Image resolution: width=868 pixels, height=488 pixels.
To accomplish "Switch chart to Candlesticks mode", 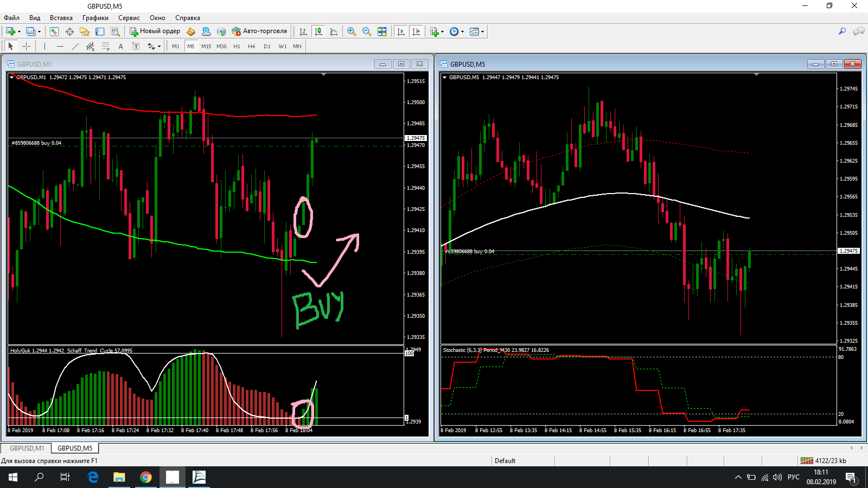I will click(318, 31).
